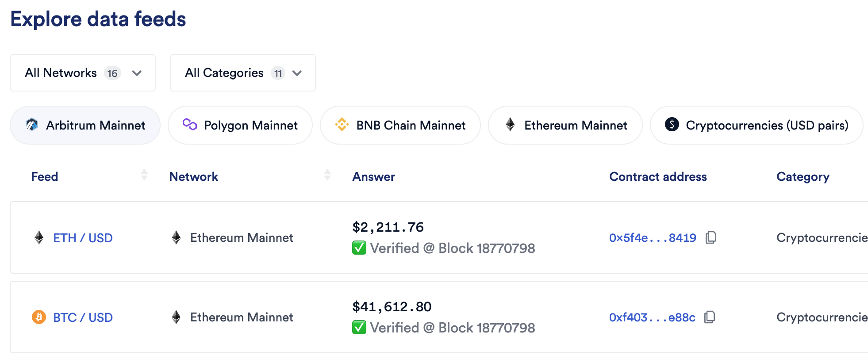Viewport: 868px width, 359px height.
Task: Sort the table by Feed column arrows
Action: pyautogui.click(x=144, y=175)
